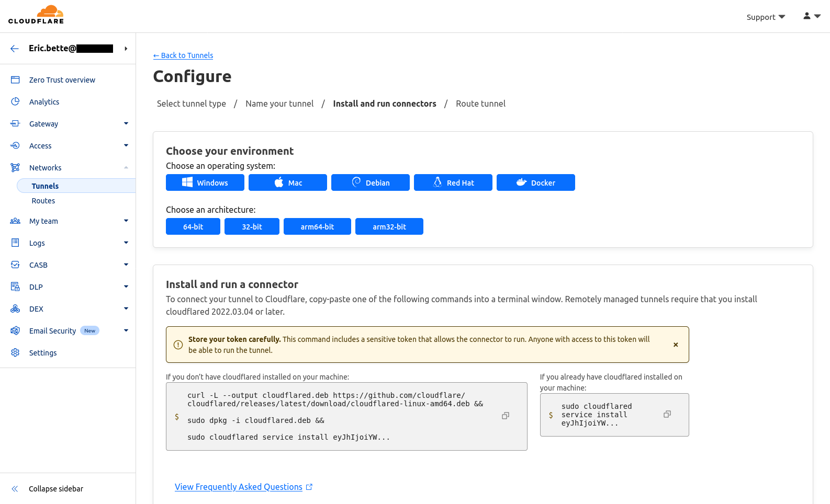Image resolution: width=830 pixels, height=504 pixels.
Task: Expand the Logs submenu
Action: coord(126,243)
